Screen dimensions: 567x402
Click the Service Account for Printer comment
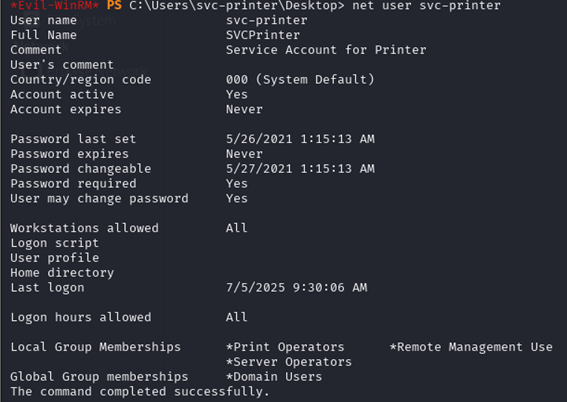(326, 50)
